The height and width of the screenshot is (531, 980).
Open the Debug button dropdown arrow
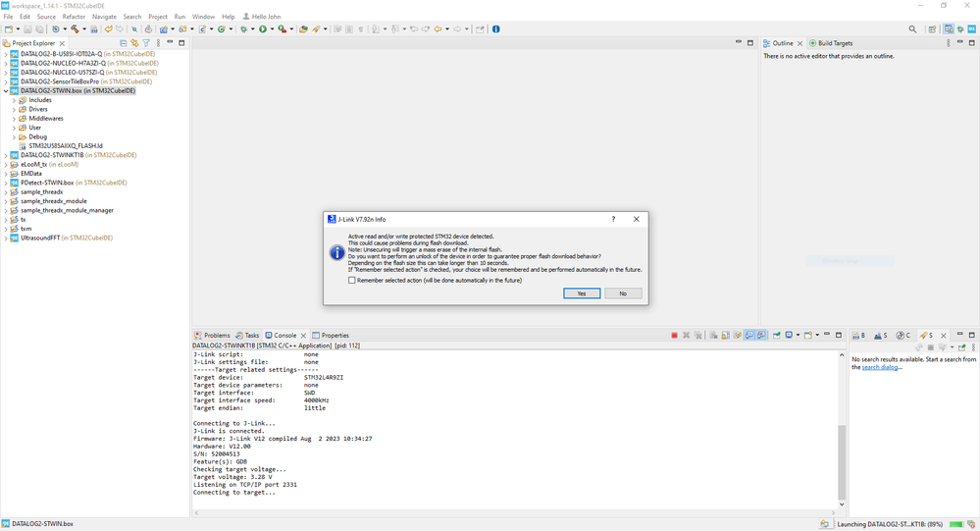pos(252,28)
